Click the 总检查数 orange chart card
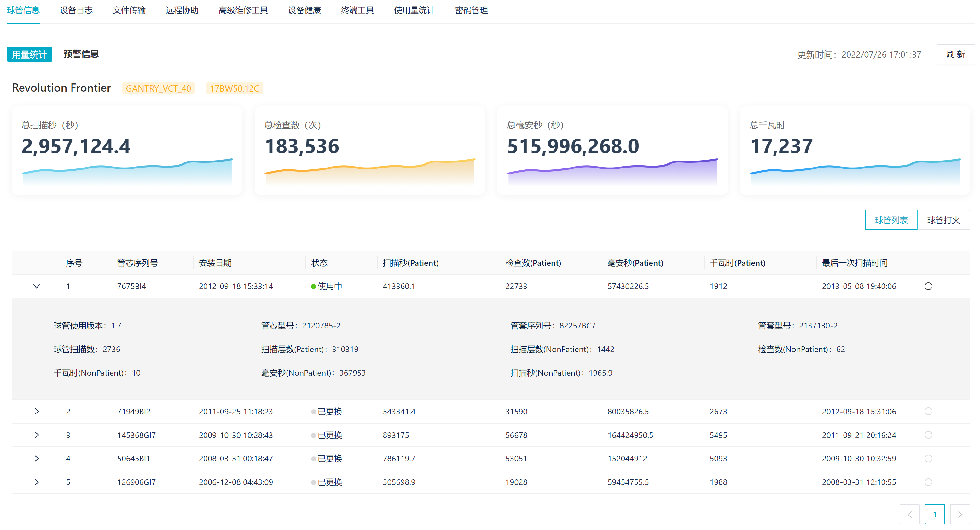This screenshot has width=980, height=530. click(x=369, y=151)
